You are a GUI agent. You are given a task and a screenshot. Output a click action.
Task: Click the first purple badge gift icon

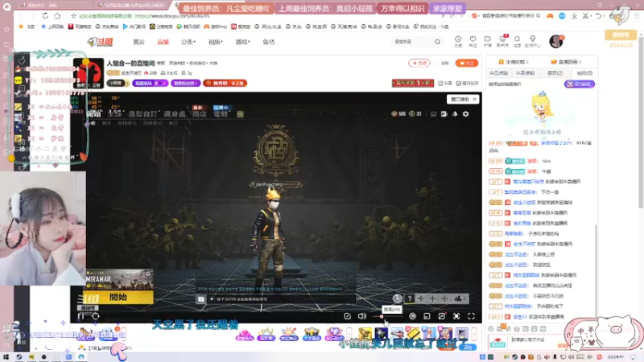(x=245, y=335)
